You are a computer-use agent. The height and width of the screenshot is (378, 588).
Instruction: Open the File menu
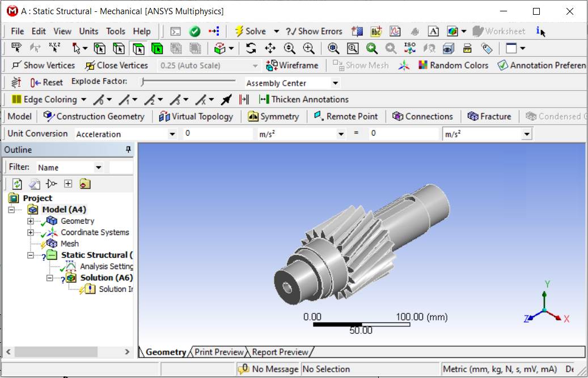click(x=17, y=32)
